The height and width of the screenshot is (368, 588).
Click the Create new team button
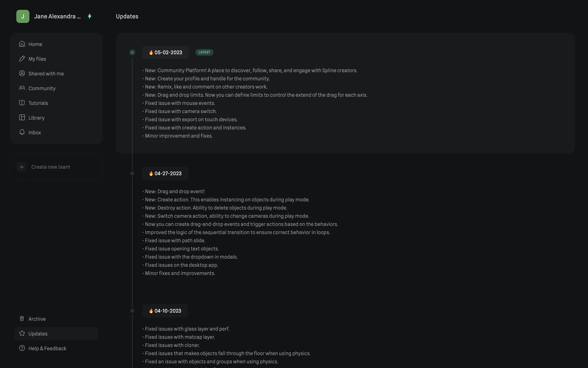[51, 167]
